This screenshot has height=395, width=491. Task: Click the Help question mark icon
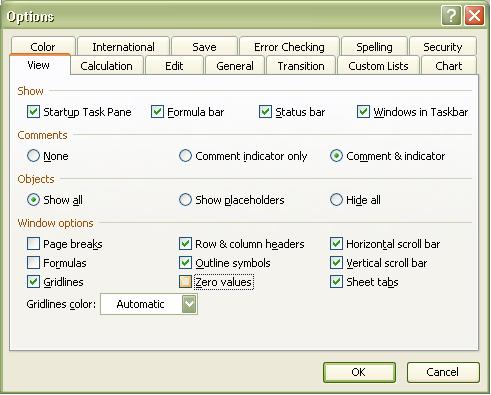point(451,16)
